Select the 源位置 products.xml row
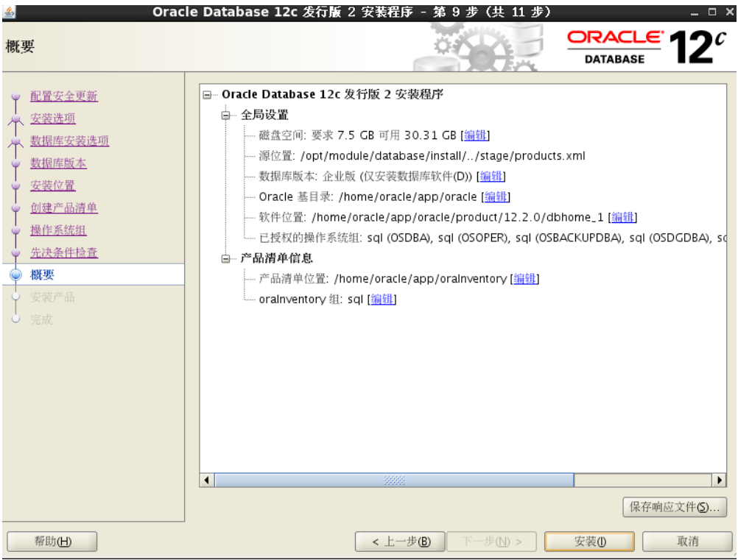The width and height of the screenshot is (738, 560). click(x=422, y=156)
